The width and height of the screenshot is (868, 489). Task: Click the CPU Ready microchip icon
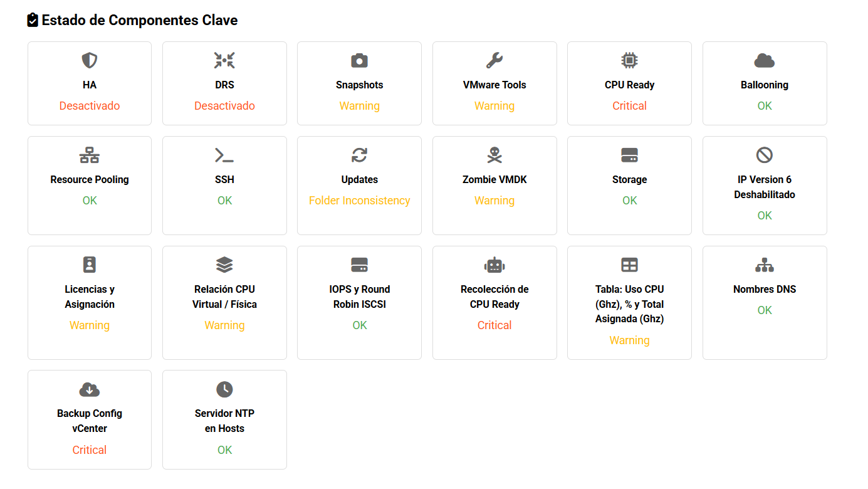point(629,61)
